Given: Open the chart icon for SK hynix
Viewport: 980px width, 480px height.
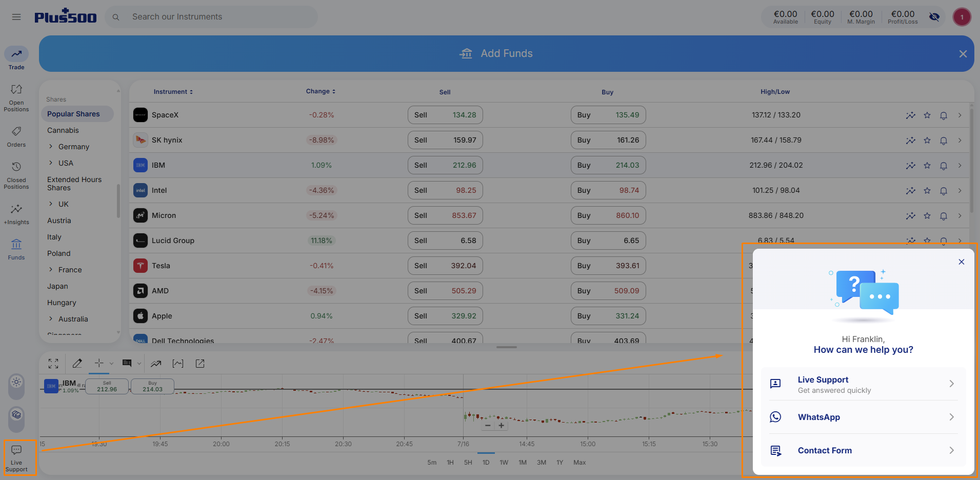Looking at the screenshot, I should pyautogui.click(x=911, y=141).
